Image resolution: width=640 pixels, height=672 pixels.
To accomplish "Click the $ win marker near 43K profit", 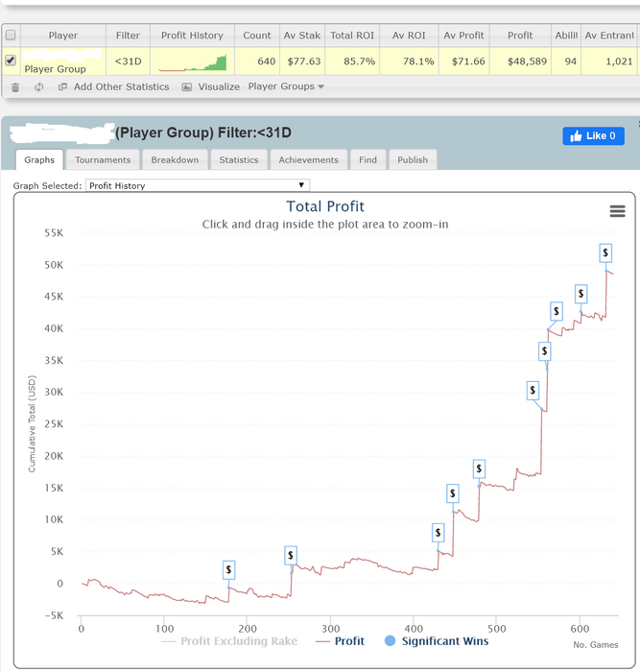I will (x=581, y=294).
